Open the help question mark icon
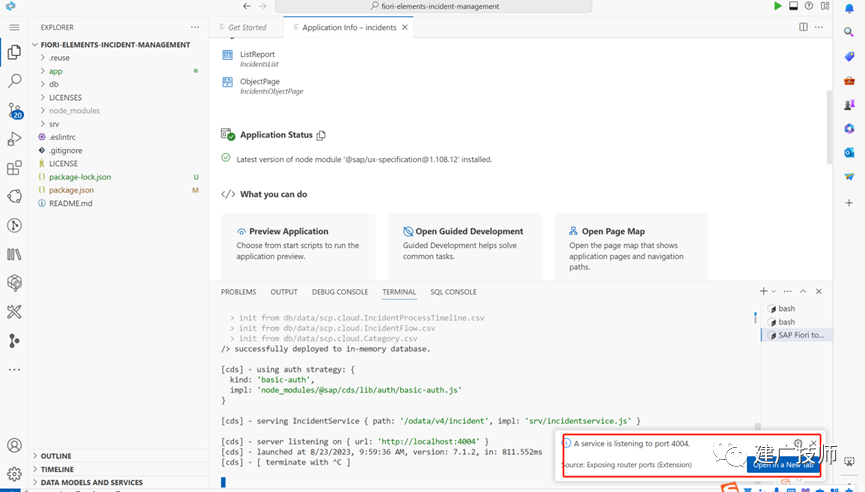The height and width of the screenshot is (492, 865). pos(809,6)
